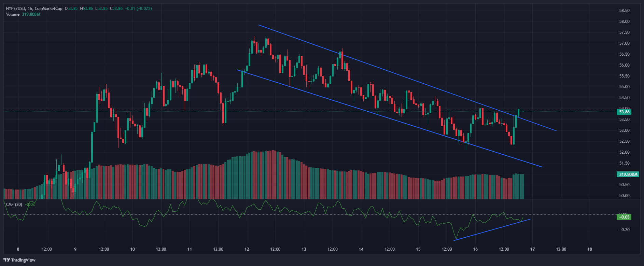Click the open value O53.85 in the legend
644x266 pixels.
[71, 8]
